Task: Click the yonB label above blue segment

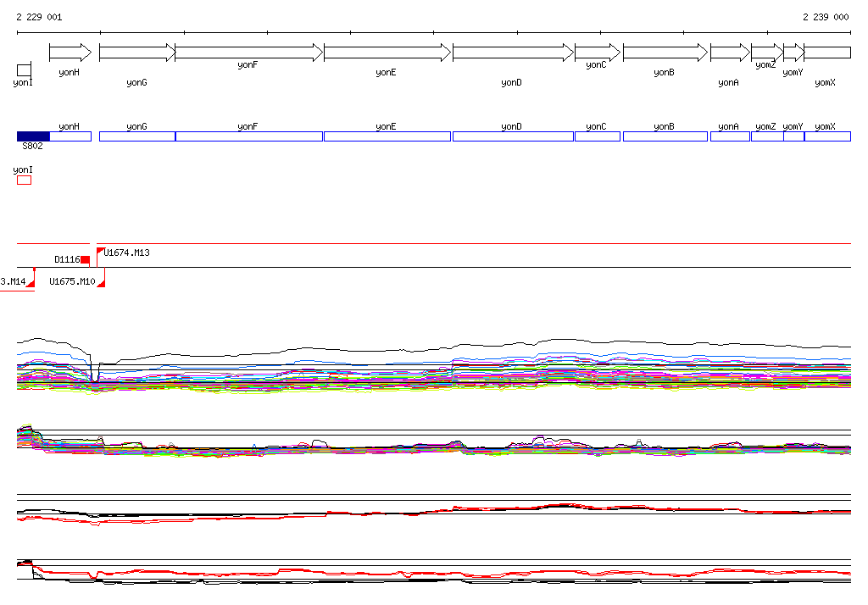Action: click(664, 127)
